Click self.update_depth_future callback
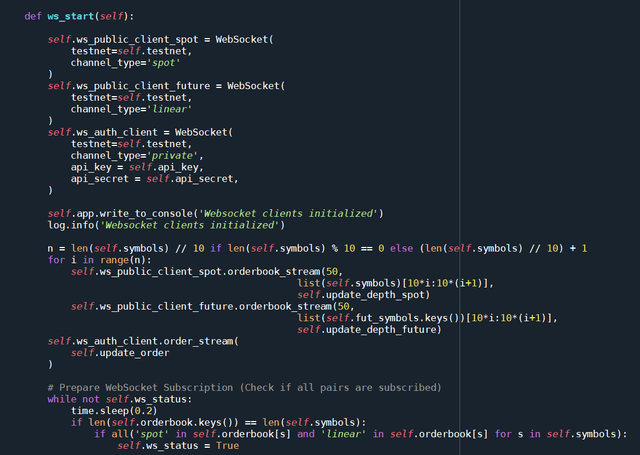Screen dimensions: 640x455 (x=369, y=329)
